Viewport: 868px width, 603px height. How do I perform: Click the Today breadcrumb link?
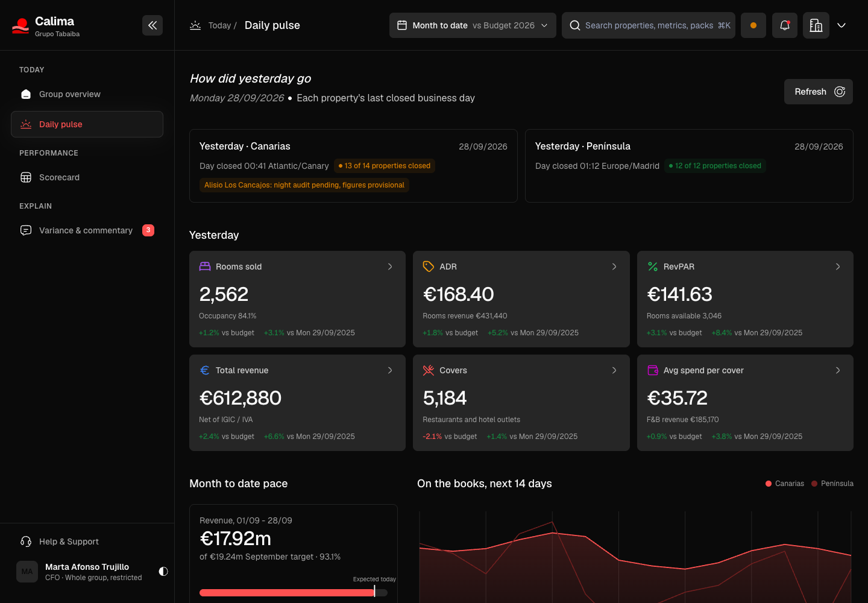[x=220, y=25]
